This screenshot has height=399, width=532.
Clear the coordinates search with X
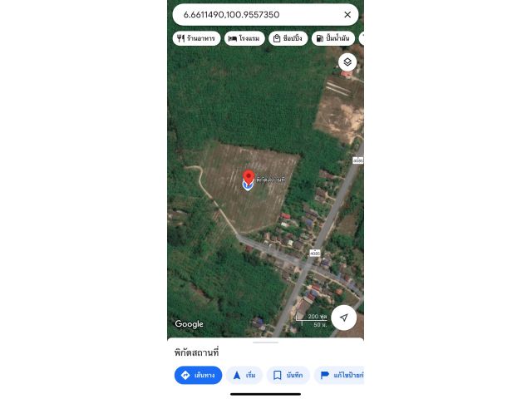click(x=347, y=15)
